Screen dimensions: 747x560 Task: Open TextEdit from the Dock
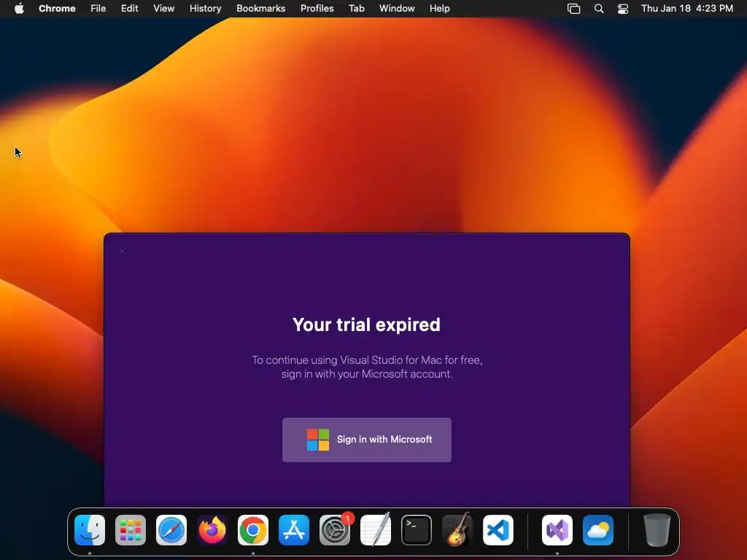click(x=376, y=530)
